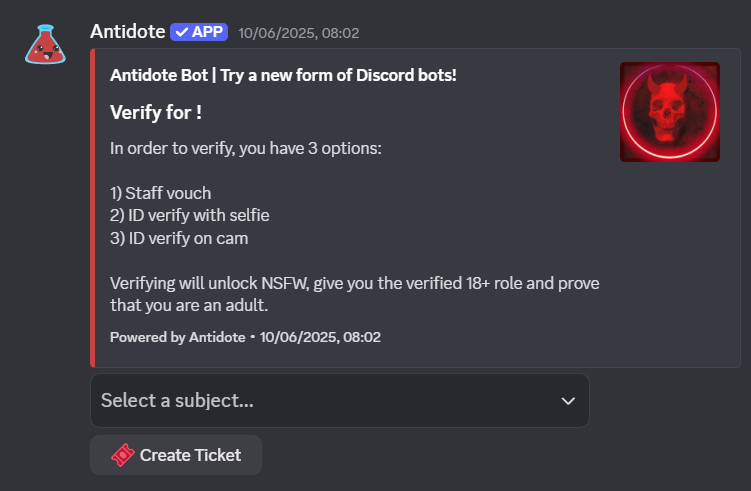
Task: Open the Select a subject dropdown
Action: click(x=340, y=400)
